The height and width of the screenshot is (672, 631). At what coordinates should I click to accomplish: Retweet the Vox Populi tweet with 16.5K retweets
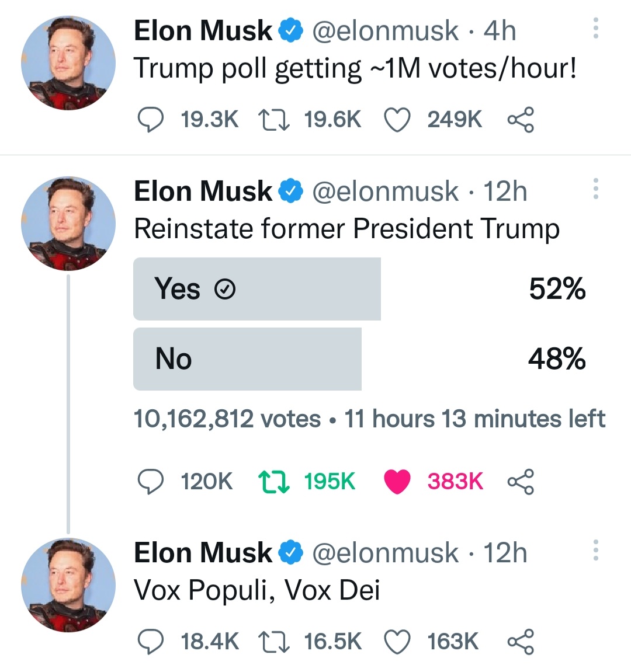point(273,642)
